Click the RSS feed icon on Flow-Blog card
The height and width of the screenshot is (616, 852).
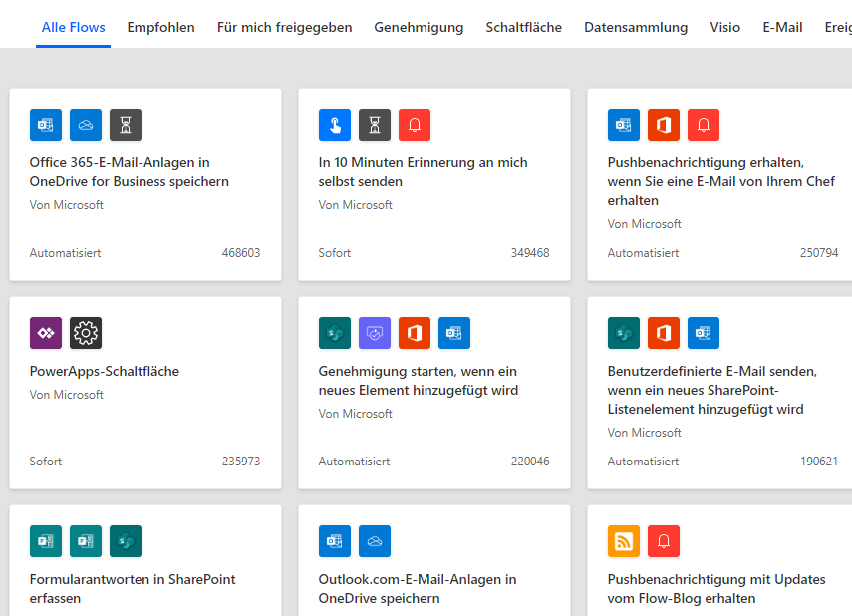[x=624, y=541]
